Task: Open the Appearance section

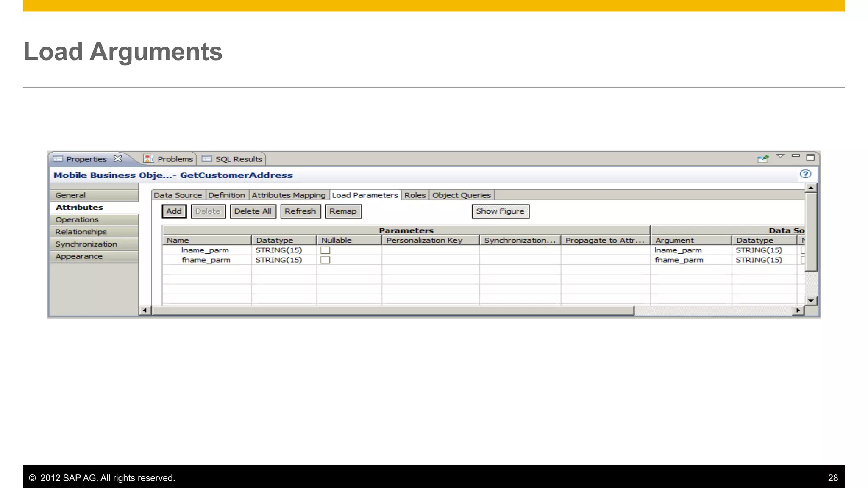Action: (94, 256)
